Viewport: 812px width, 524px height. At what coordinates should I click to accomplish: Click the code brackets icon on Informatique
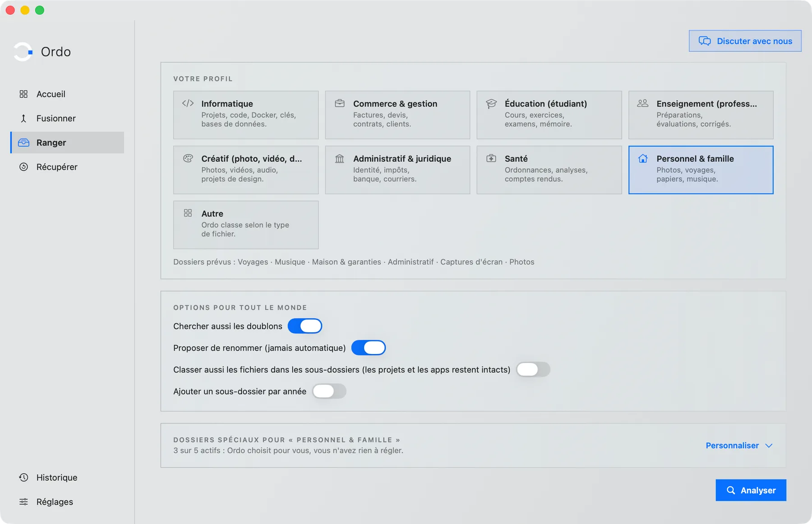point(188,103)
